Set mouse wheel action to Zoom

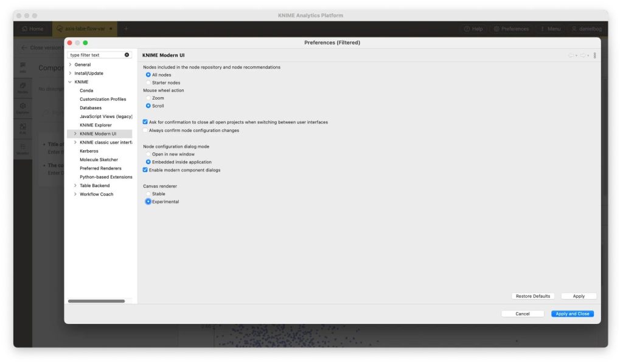pyautogui.click(x=148, y=98)
